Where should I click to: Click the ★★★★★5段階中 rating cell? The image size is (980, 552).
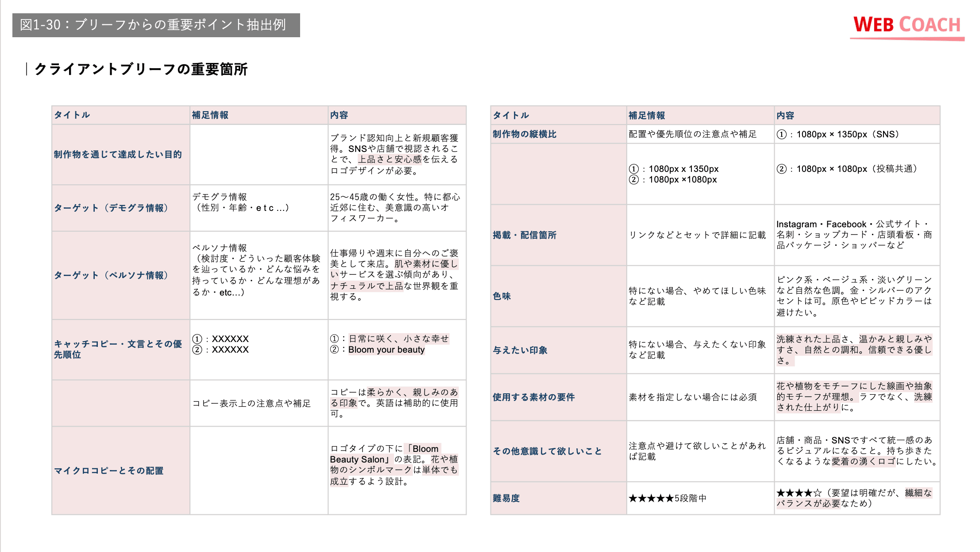click(x=701, y=498)
